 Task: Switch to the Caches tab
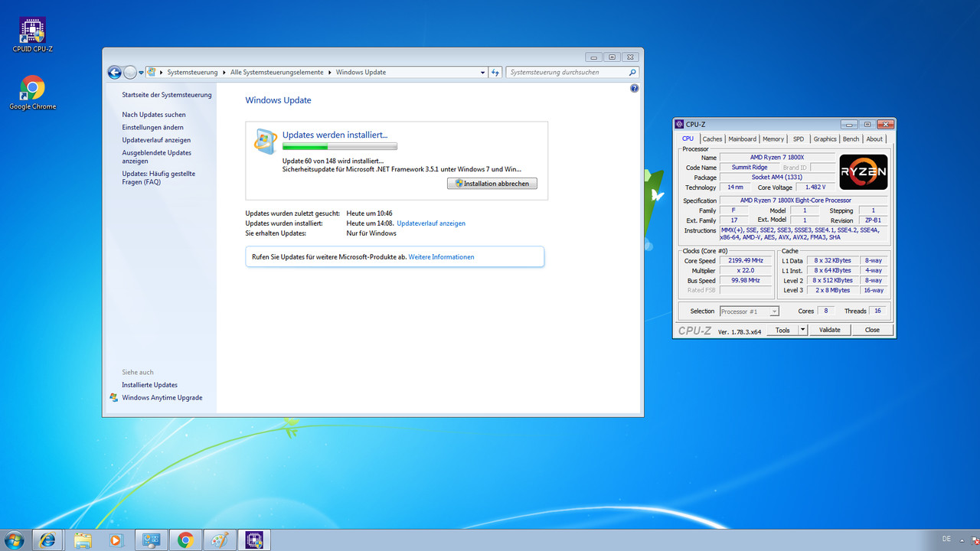(x=712, y=139)
